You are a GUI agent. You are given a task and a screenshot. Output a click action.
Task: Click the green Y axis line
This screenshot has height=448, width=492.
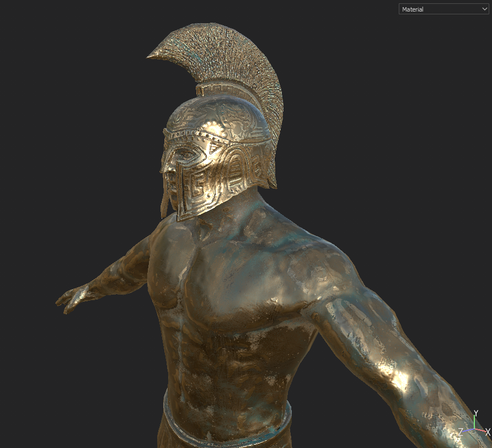pyautogui.click(x=475, y=422)
